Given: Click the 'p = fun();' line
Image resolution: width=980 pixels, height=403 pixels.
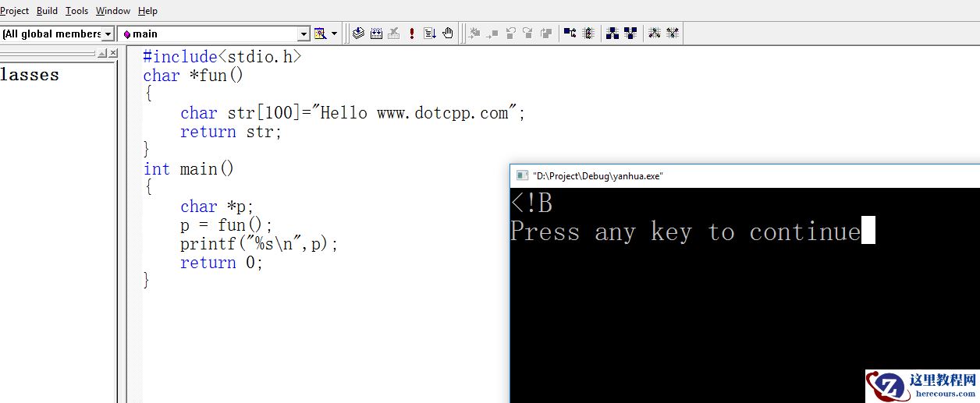Looking at the screenshot, I should [x=226, y=225].
